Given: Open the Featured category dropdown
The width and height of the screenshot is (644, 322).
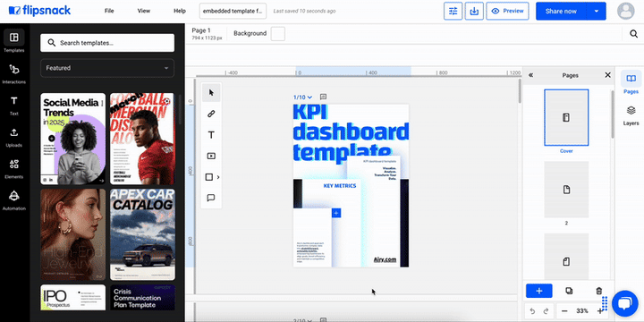Looking at the screenshot, I should click(x=107, y=68).
